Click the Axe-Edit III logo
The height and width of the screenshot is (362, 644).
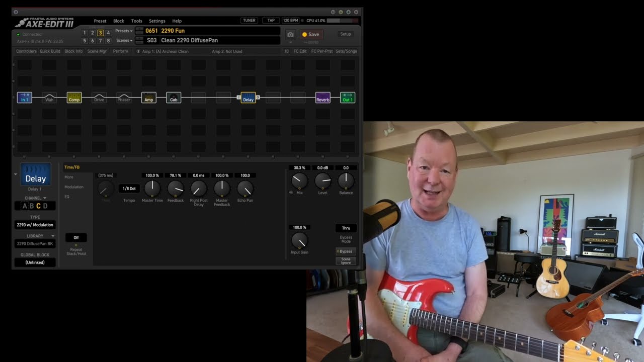[44, 22]
